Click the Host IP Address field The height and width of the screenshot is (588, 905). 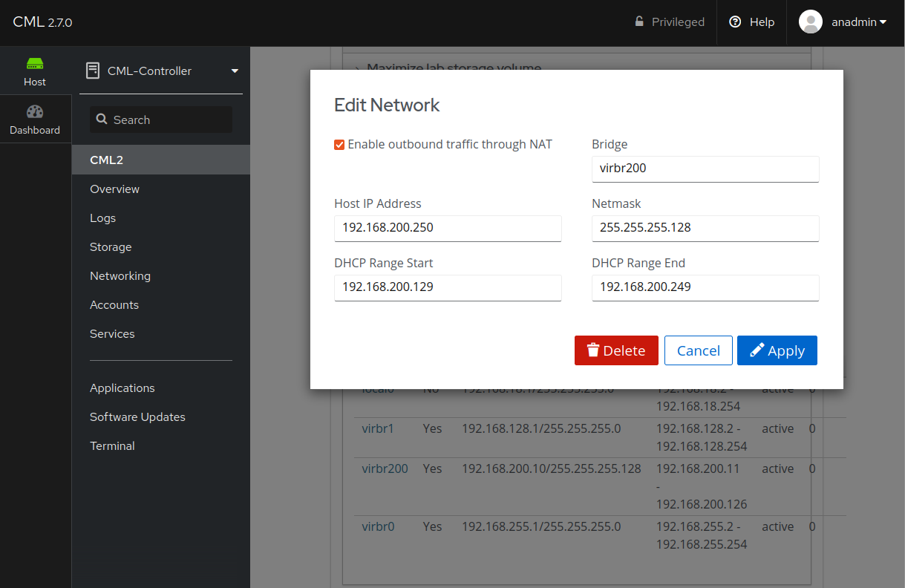448,228
